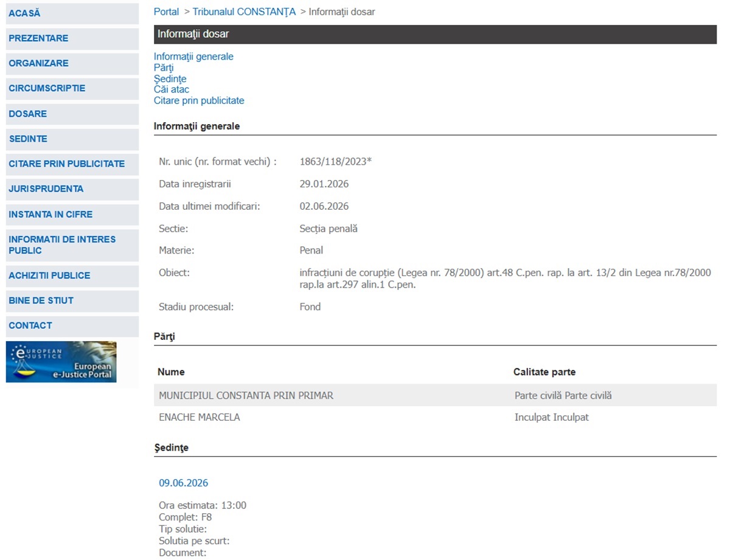Open the Tribunalul CONSTANȚA breadcrumb
The width and height of the screenshot is (730, 560).
tap(244, 12)
